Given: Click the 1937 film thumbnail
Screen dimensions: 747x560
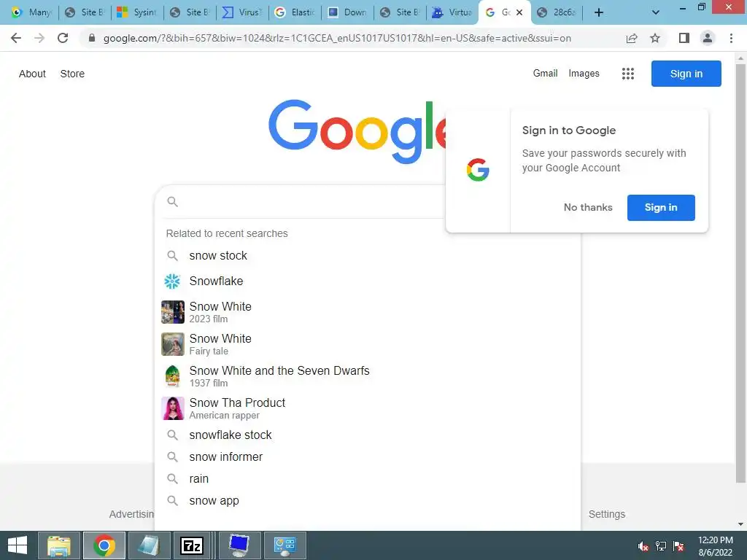Looking at the screenshot, I should click(x=172, y=376).
